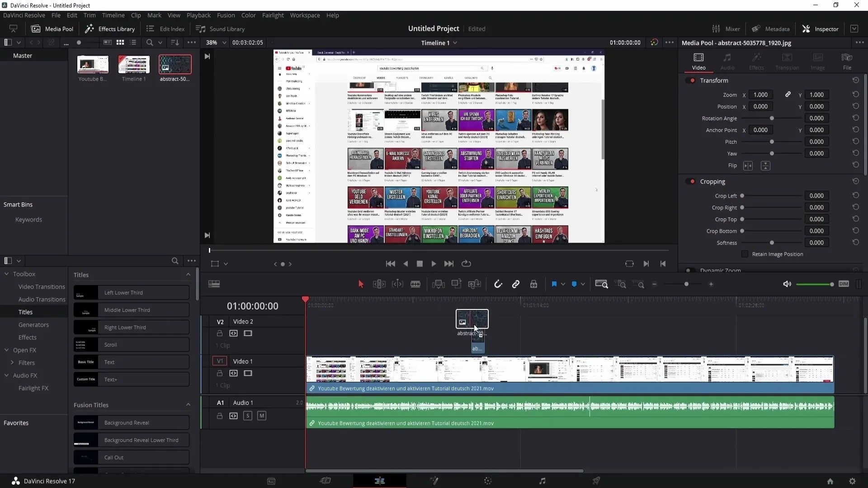Open the Playback menu
The width and height of the screenshot is (868, 488).
(x=198, y=15)
